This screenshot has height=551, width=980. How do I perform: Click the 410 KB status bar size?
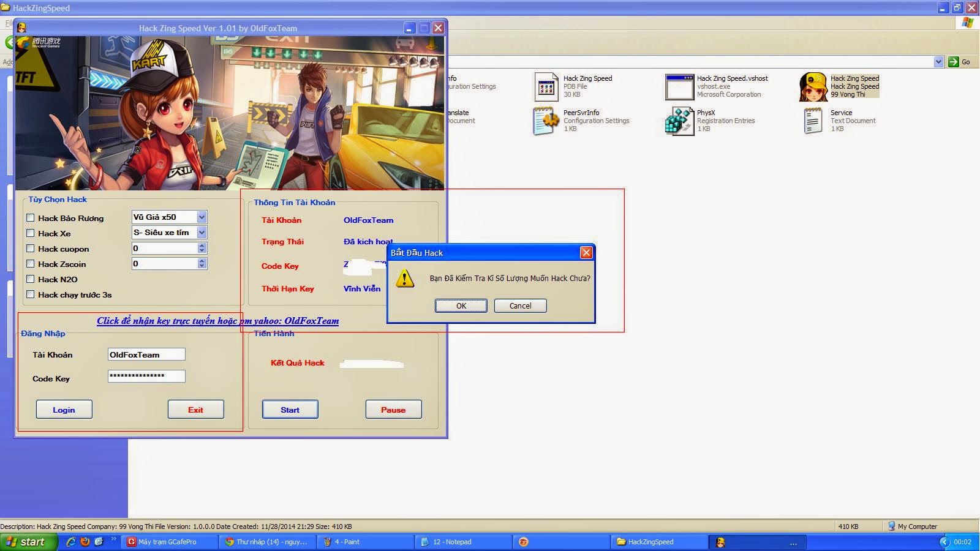pos(848,527)
